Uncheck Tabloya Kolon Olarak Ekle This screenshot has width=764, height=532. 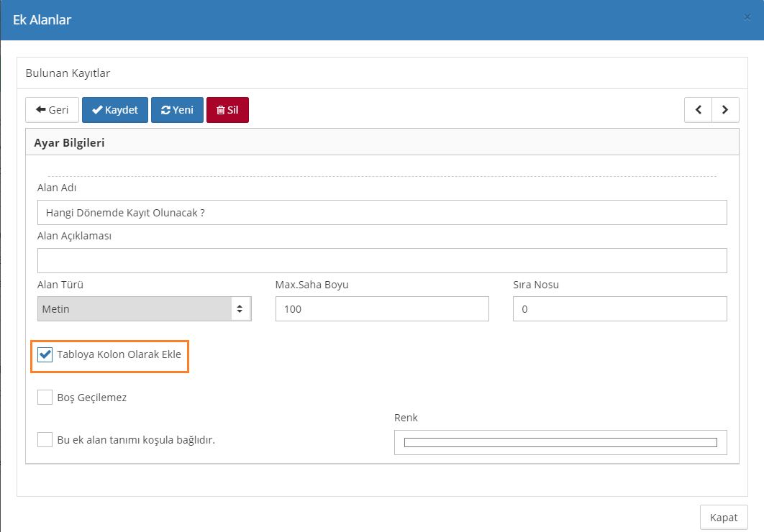45,354
